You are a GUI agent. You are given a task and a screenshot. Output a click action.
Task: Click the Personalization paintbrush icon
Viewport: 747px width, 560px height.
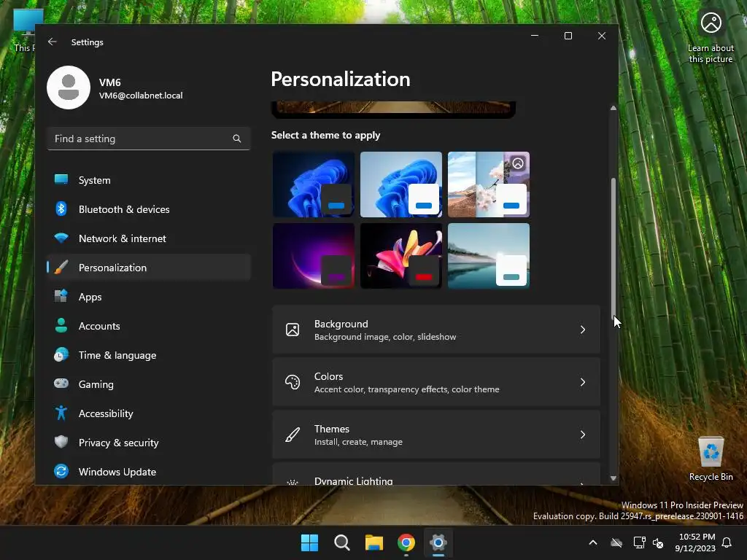pos(61,267)
